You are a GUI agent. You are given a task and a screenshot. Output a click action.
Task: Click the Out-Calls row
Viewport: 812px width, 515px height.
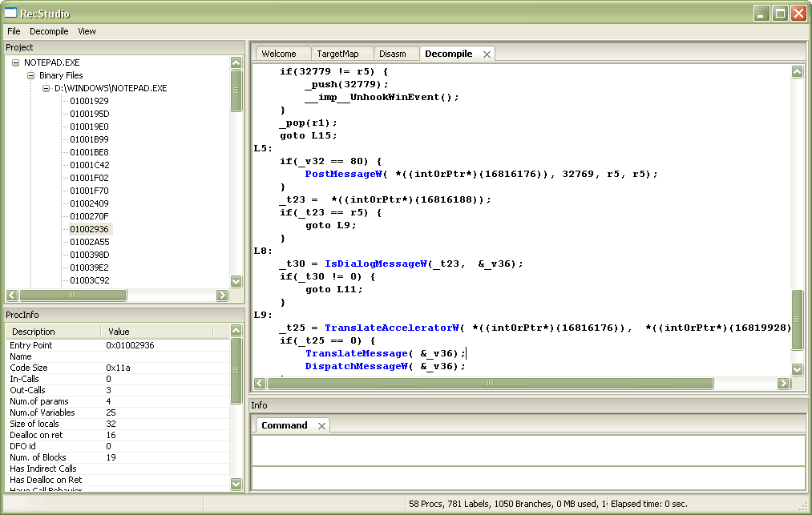[118, 390]
